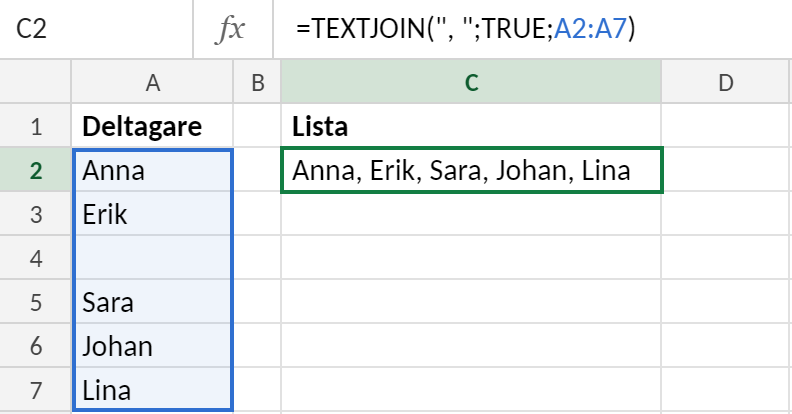This screenshot has height=414, width=792.
Task: Select the cell containing Lina
Action: click(x=152, y=390)
